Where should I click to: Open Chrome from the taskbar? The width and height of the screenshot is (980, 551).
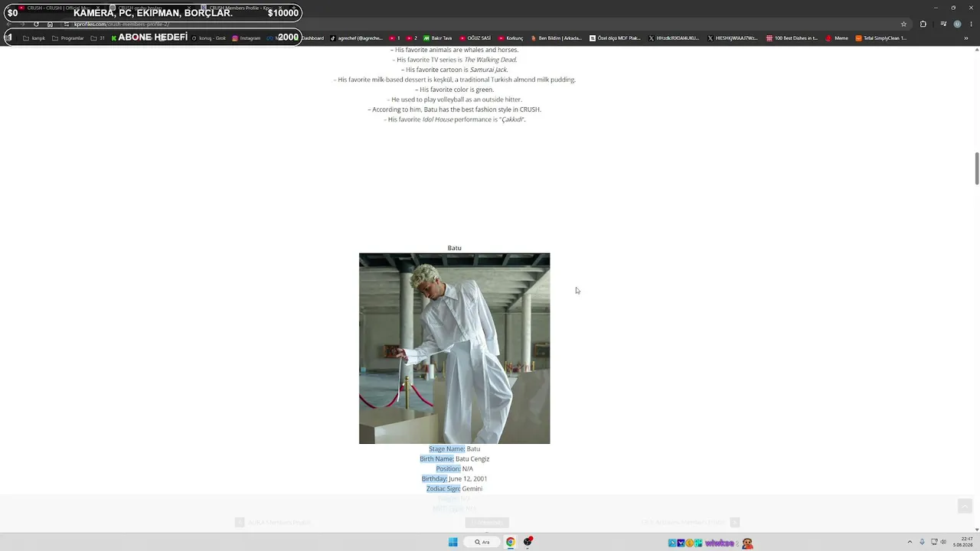tap(510, 542)
